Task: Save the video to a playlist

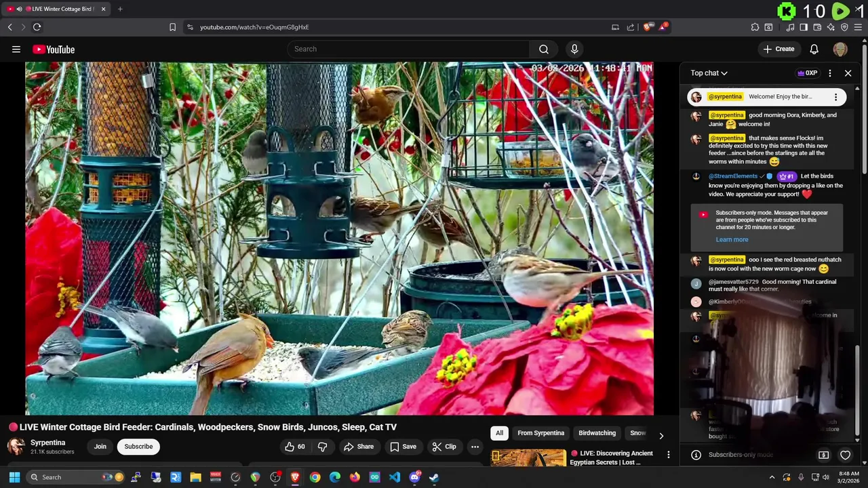Action: [x=403, y=447]
